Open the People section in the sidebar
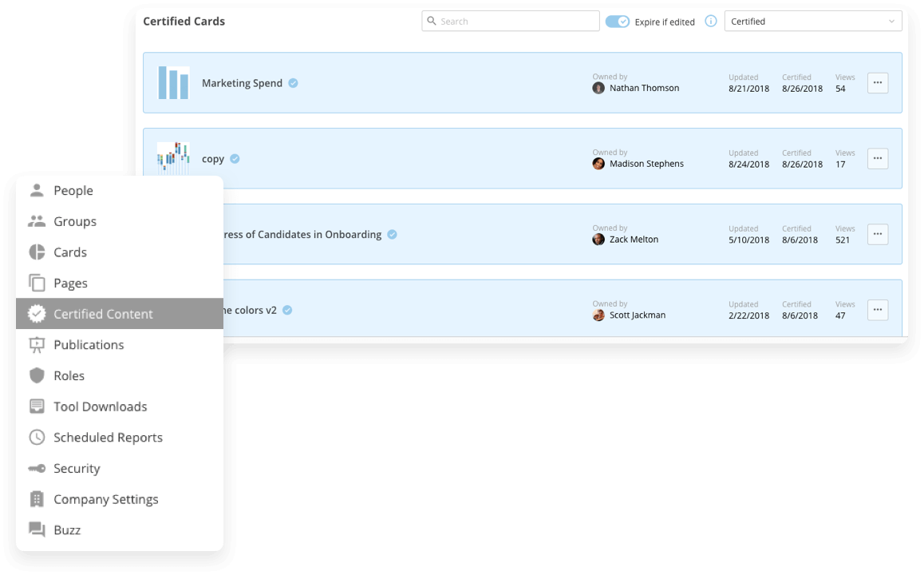Viewport: 924px width, 575px height. pyautogui.click(x=37, y=190)
